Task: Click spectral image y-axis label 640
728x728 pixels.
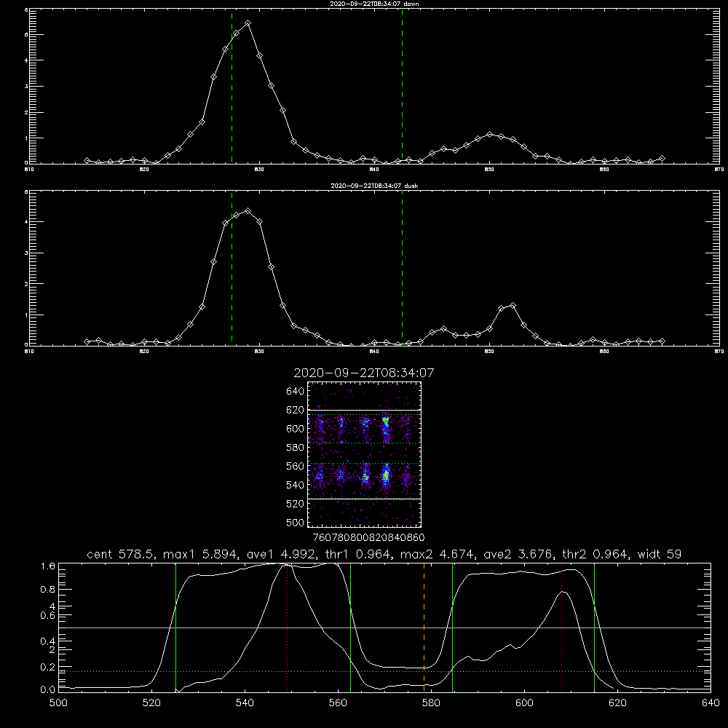Action: coord(295,391)
